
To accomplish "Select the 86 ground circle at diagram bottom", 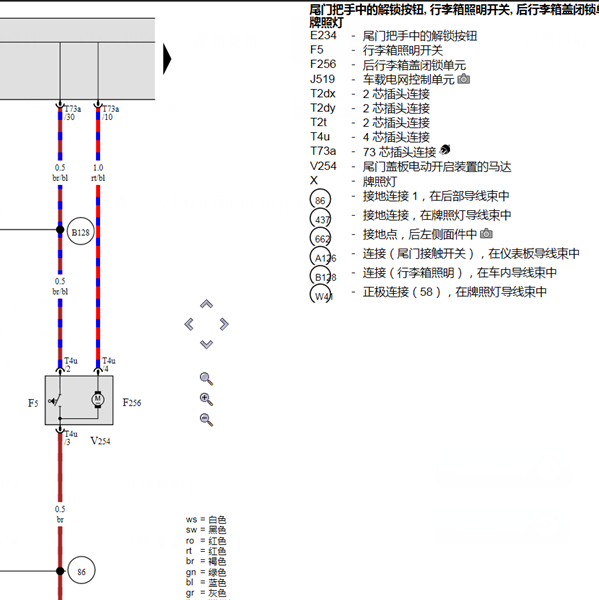I will click(x=81, y=570).
